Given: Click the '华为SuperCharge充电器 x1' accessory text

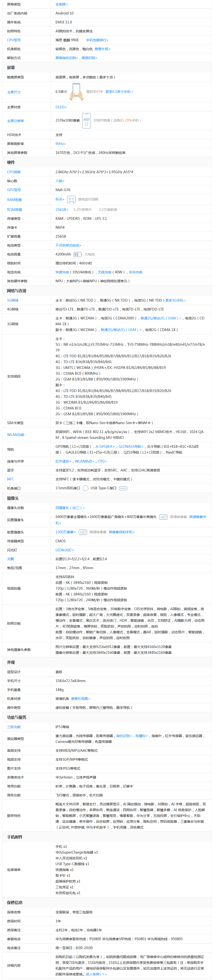Looking at the screenshot, I should (77, 852).
